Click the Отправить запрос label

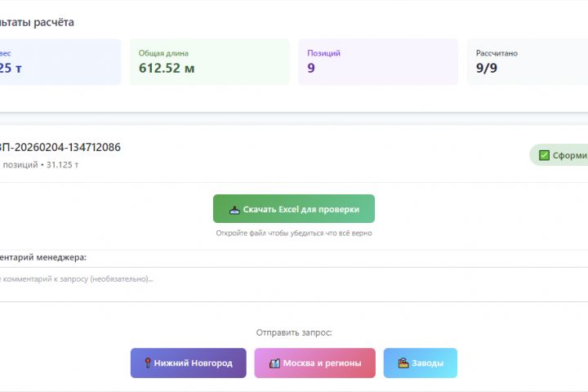point(294,332)
